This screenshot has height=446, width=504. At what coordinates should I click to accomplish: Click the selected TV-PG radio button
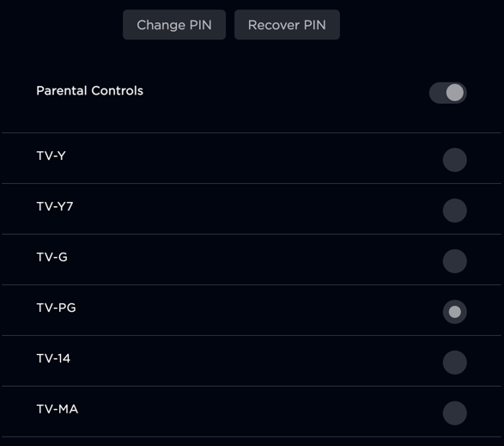455,312
